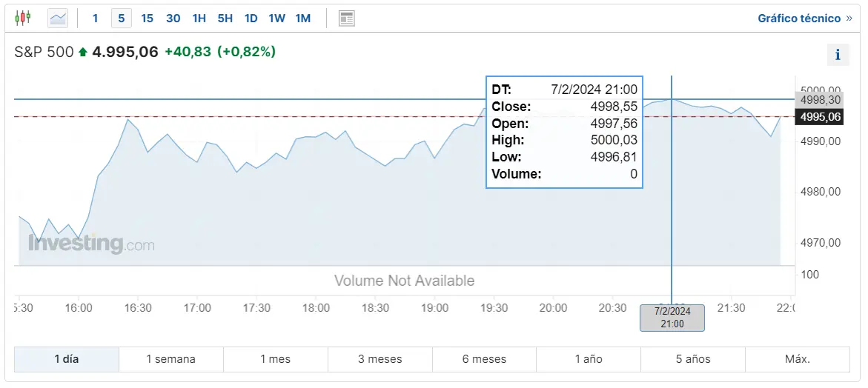
Task: Click the blue info icon
Action: coord(838,55)
